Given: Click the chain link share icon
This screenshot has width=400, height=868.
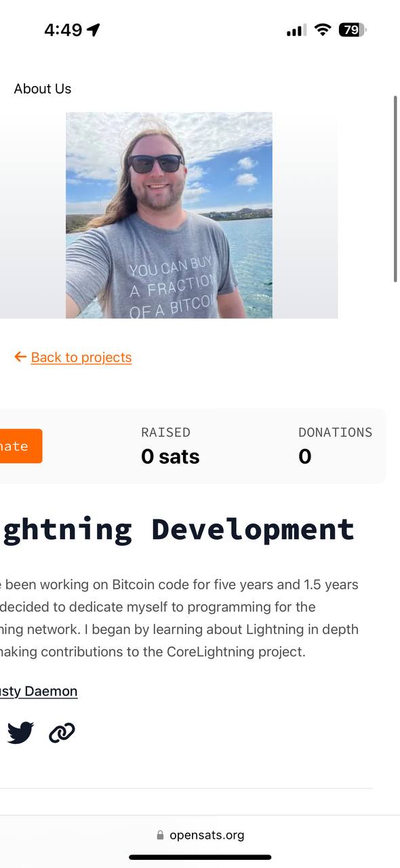Looking at the screenshot, I should pyautogui.click(x=62, y=732).
